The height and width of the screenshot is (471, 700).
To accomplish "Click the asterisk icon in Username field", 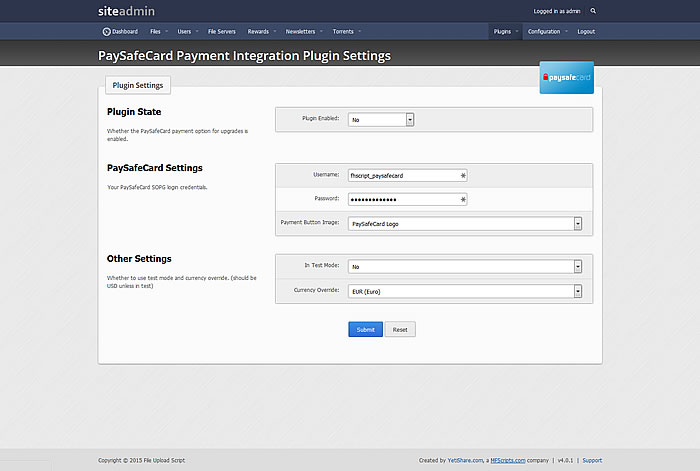I will tap(463, 175).
